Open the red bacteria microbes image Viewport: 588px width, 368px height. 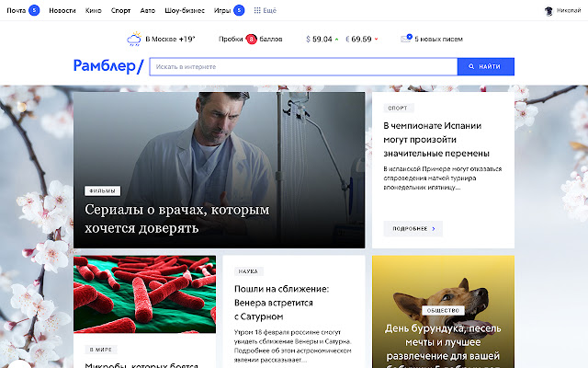[145, 294]
